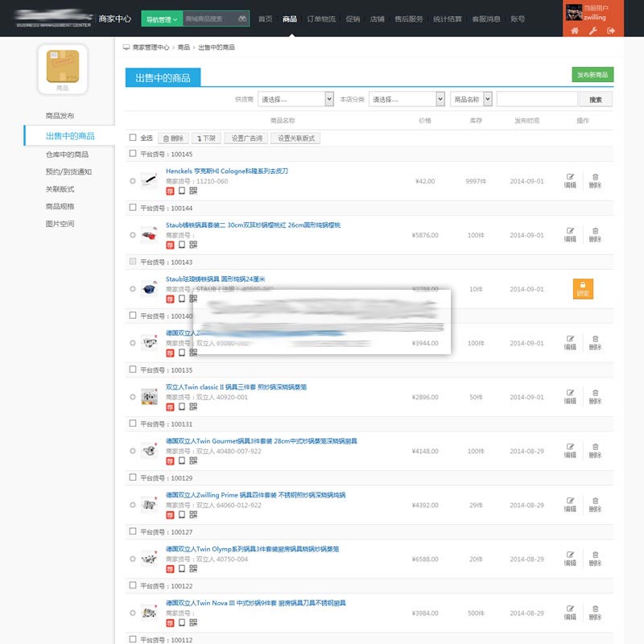Viewport: 644px width, 644px height.
Task: Edit the Zwilling Prime cookware product
Action: 570,505
